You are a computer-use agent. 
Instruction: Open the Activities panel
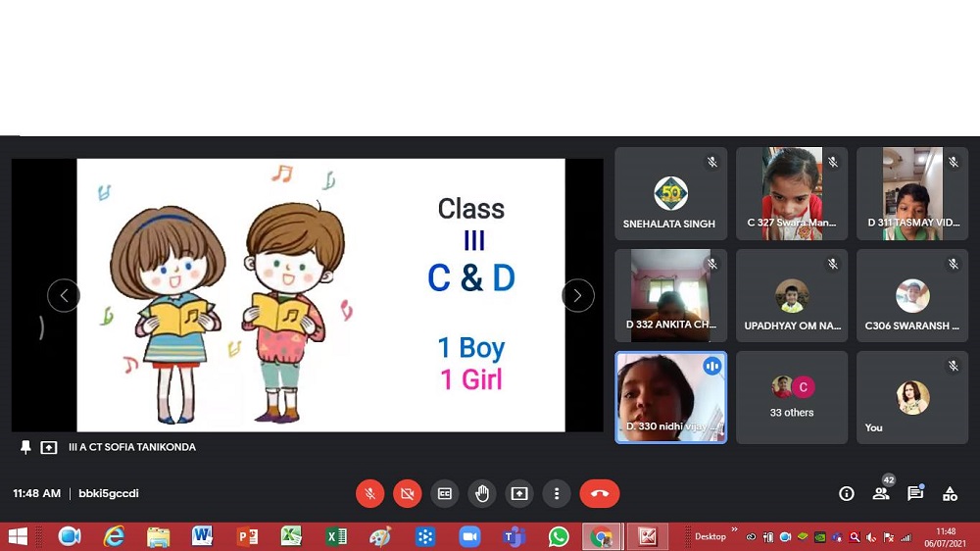pyautogui.click(x=950, y=494)
